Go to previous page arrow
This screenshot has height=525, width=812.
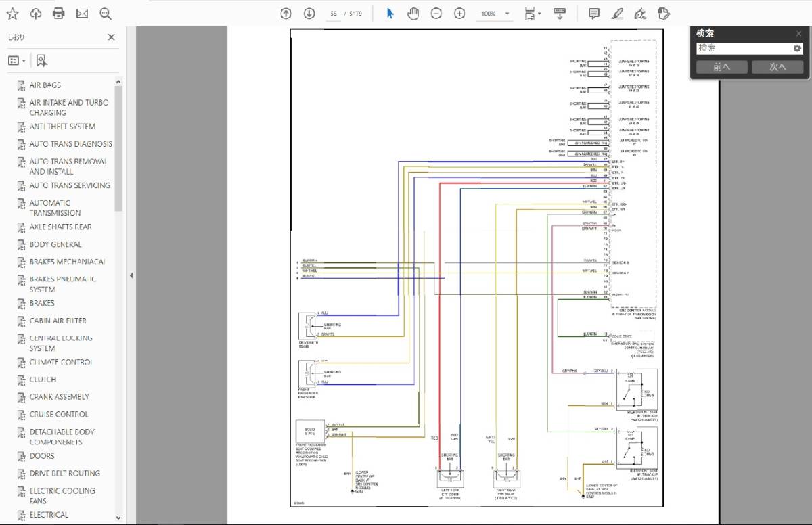[286, 13]
